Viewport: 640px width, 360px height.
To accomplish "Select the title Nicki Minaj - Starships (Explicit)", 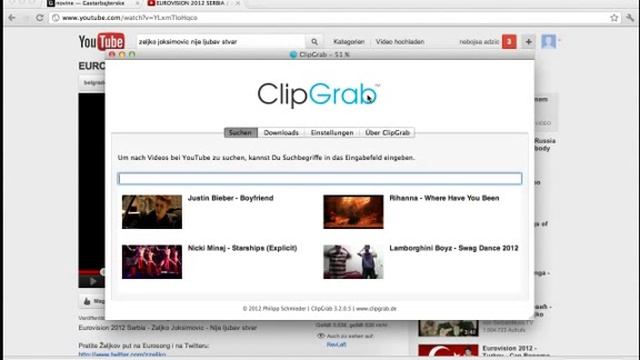I will pyautogui.click(x=242, y=248).
